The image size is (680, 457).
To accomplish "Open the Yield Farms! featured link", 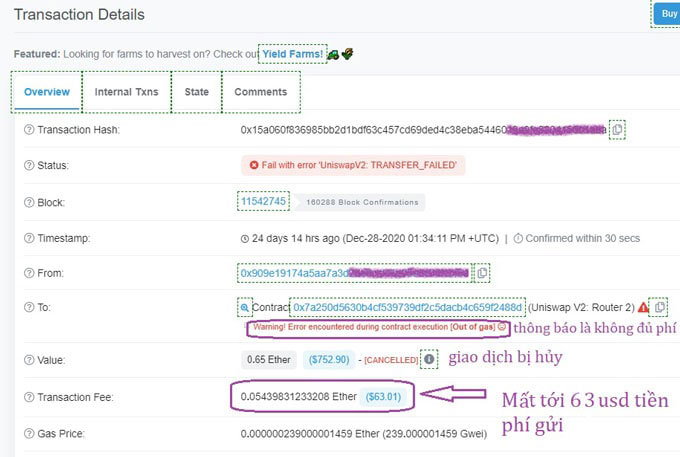I will click(292, 53).
